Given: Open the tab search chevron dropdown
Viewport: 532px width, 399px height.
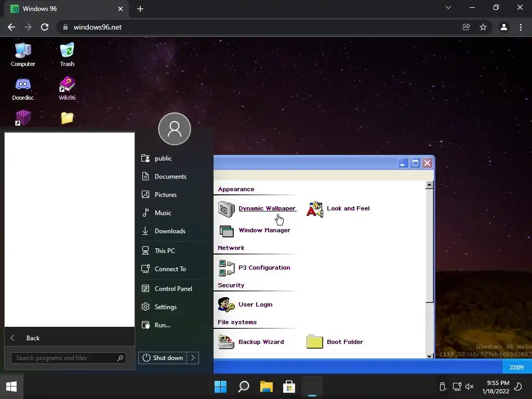Looking at the screenshot, I should [x=448, y=7].
